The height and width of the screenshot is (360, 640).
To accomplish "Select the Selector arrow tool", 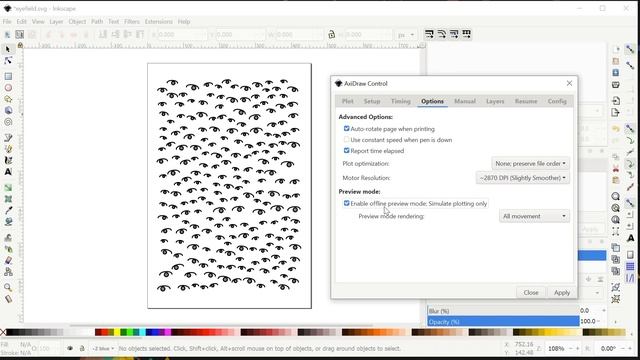I will (8, 49).
